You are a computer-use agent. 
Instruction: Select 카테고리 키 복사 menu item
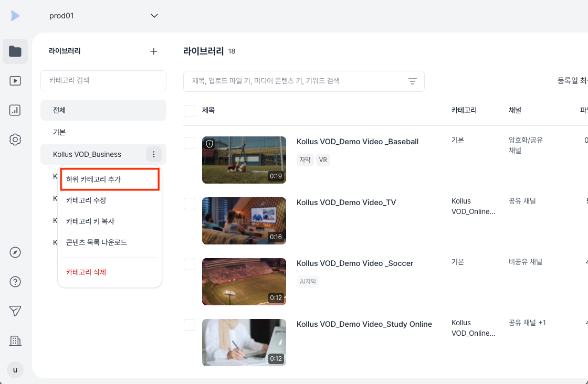pos(110,221)
